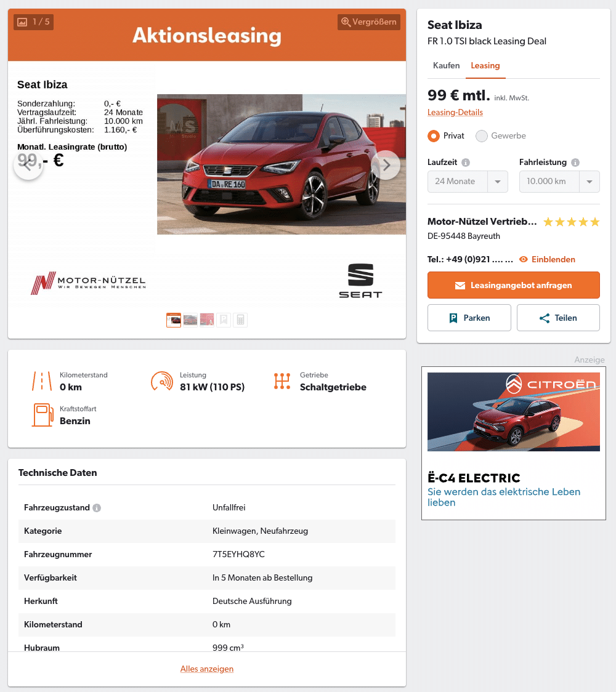The image size is (616, 692).
Task: Click the previous image arrow on gallery
Action: [28, 165]
